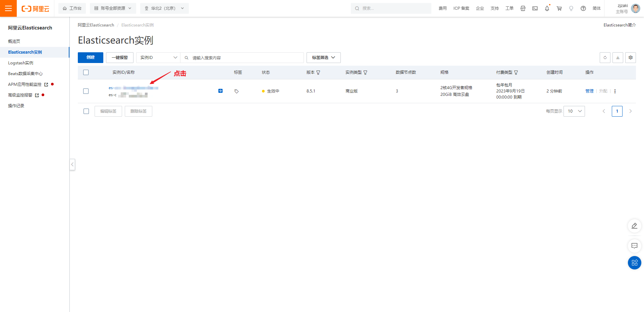Click the floating edit pencil button
This screenshot has width=644, height=312.
click(634, 226)
